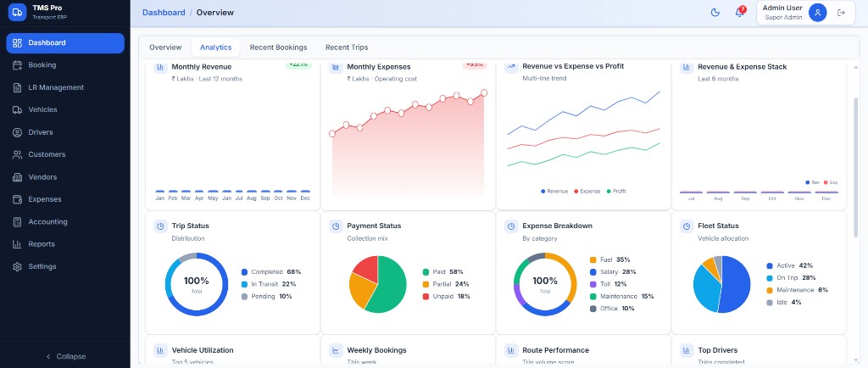Click the Booking calendar icon in sidebar
Screen dimensions: 868x368
click(17, 65)
